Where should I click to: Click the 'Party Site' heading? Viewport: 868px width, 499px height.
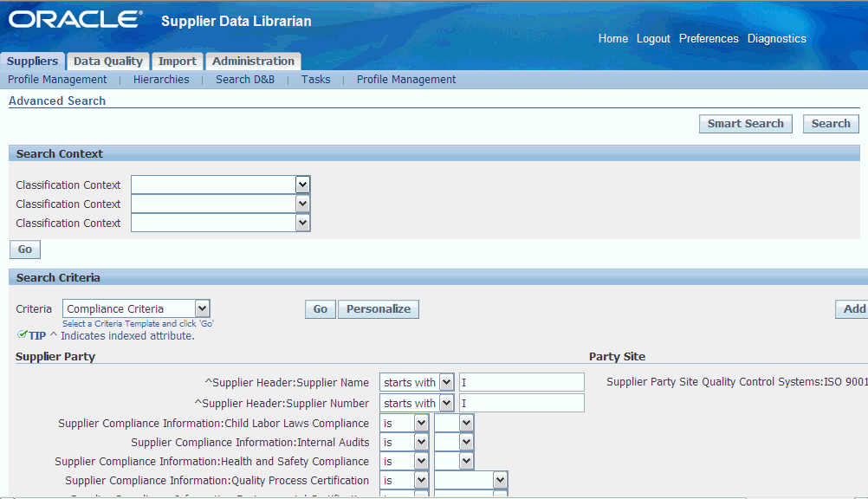(618, 357)
